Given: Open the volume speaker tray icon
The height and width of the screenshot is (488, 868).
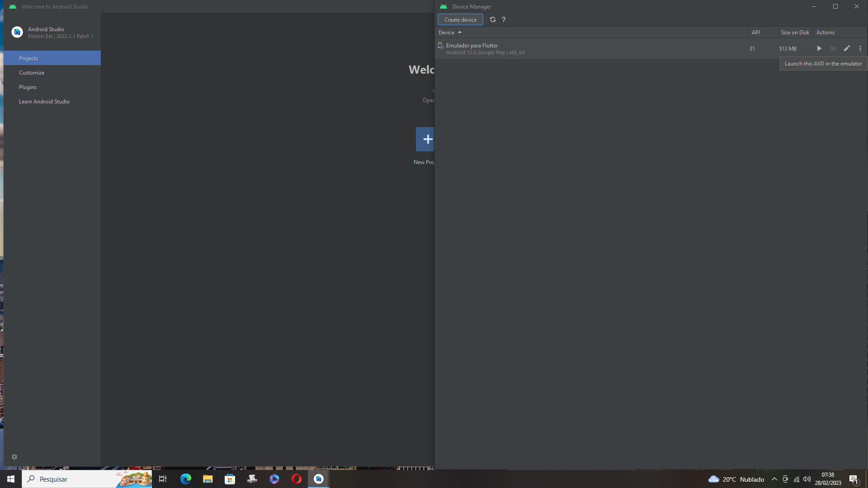Looking at the screenshot, I should tap(807, 479).
